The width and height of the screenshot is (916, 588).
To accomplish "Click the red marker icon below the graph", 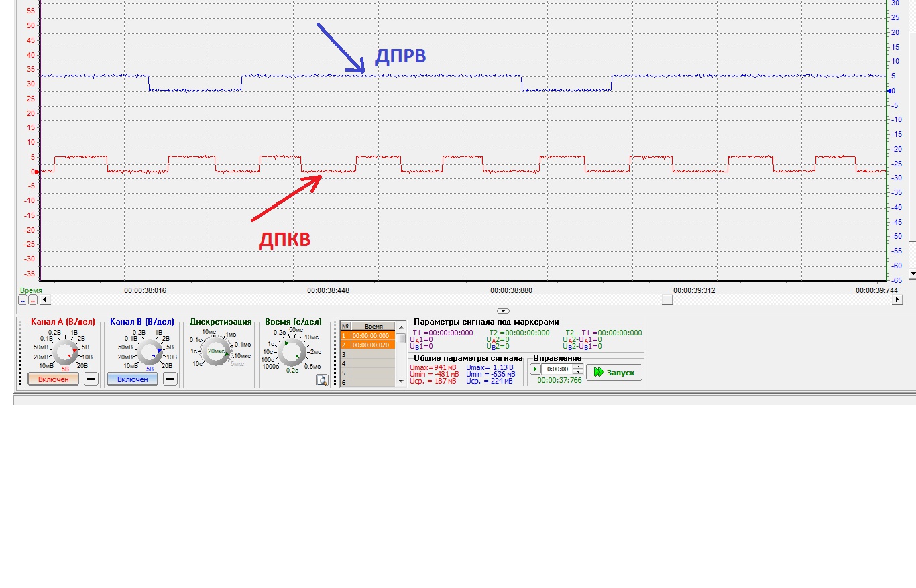I will [32, 300].
